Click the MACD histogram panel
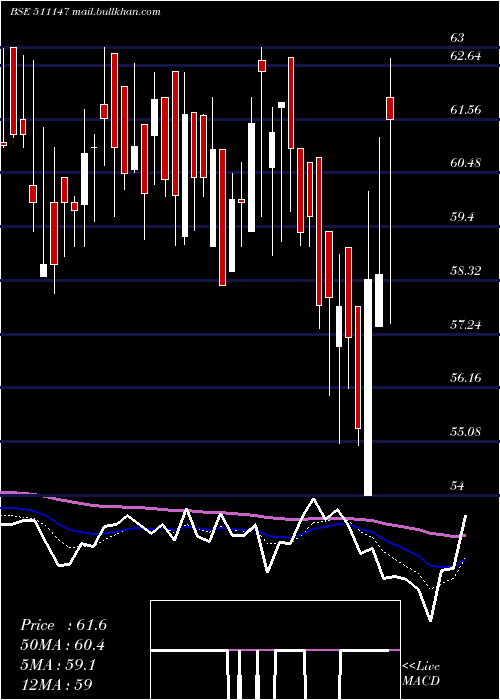 coord(275,650)
